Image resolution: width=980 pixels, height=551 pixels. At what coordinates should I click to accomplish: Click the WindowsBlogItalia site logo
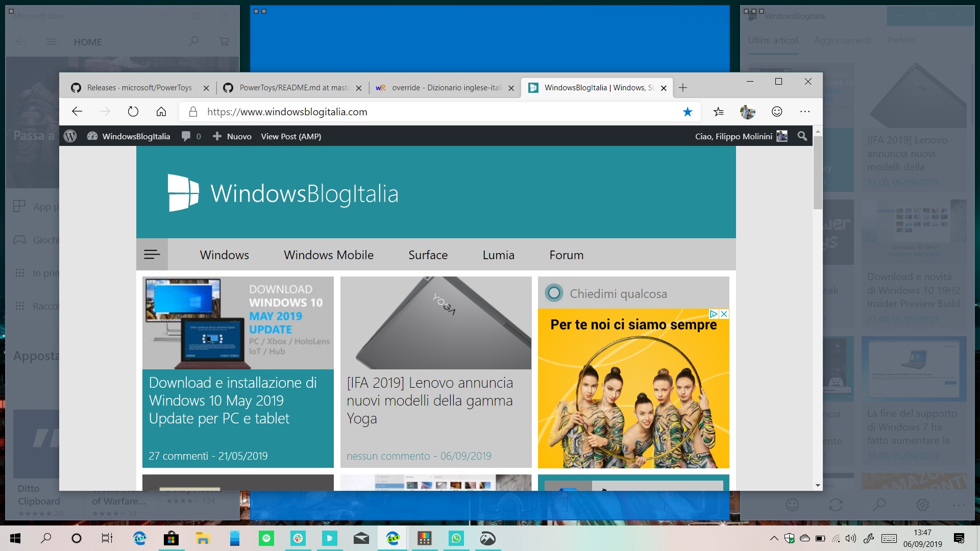point(283,193)
